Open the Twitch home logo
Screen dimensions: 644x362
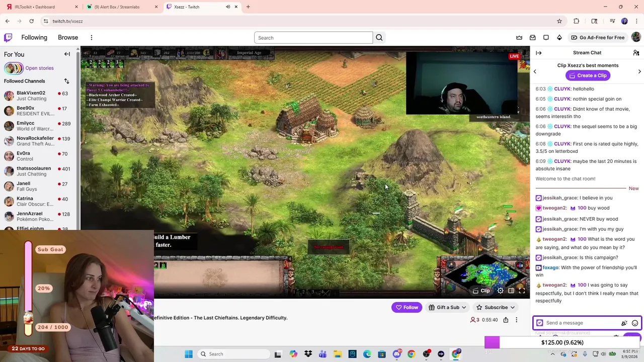(8, 38)
